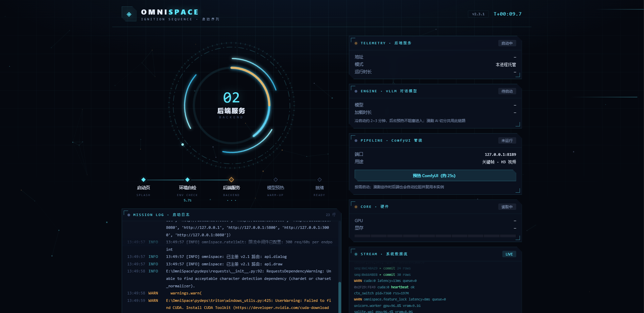This screenshot has height=313, width=644.
Task: Click the 冷启动约 2~3 分钟 engine hint text
Action: coord(410,121)
